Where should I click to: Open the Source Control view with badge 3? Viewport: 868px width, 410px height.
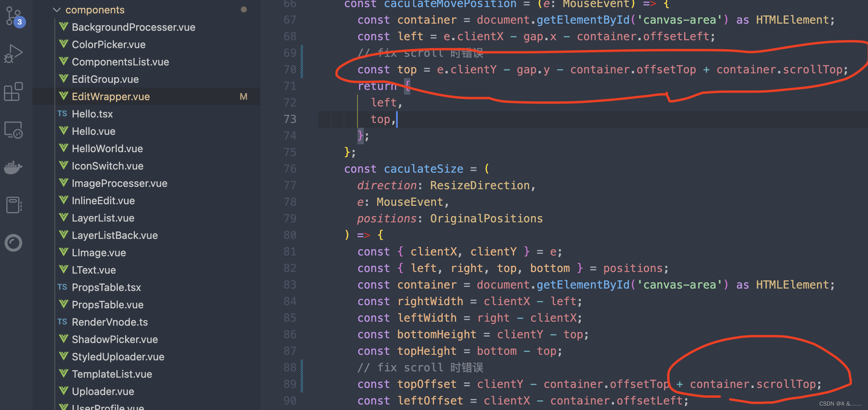coord(15,17)
